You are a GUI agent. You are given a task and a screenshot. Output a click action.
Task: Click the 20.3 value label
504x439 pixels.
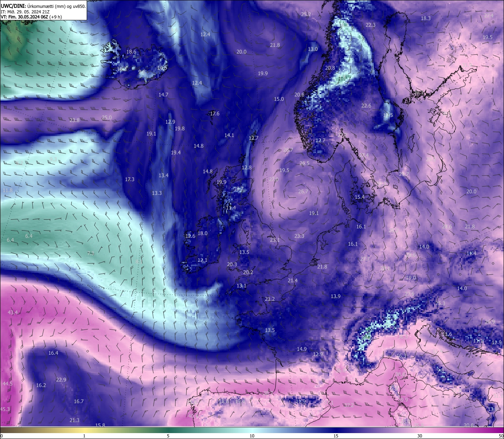pyautogui.click(x=232, y=264)
